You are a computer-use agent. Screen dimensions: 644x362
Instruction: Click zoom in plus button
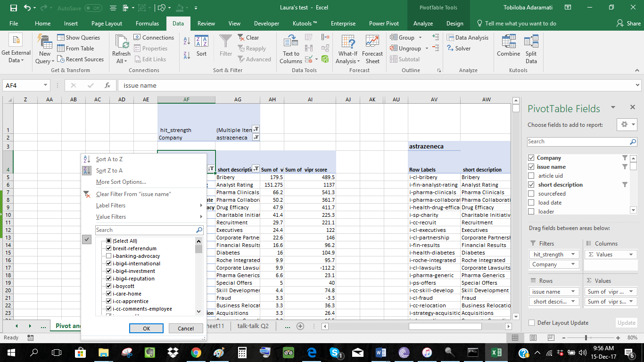point(618,337)
